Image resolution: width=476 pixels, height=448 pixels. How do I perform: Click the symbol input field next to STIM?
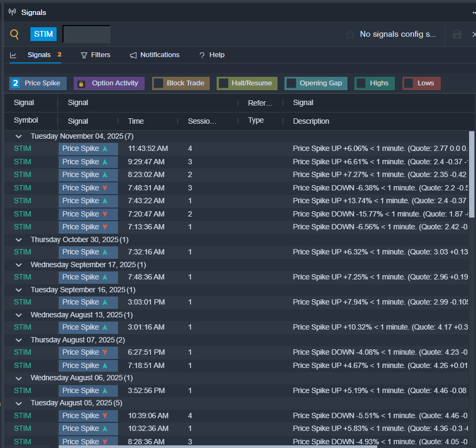[86, 34]
